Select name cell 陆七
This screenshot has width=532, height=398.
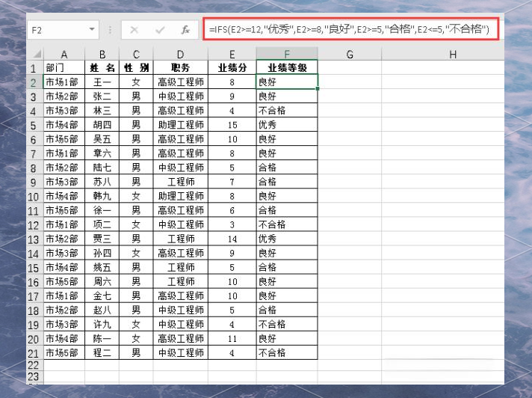(x=102, y=168)
